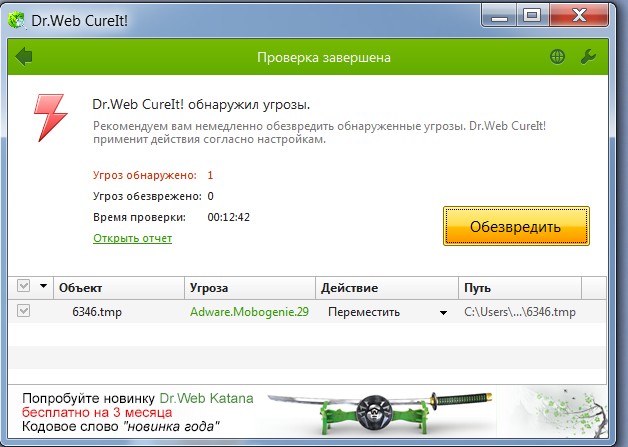
Task: Open the Открыть отчет link
Action: click(133, 238)
